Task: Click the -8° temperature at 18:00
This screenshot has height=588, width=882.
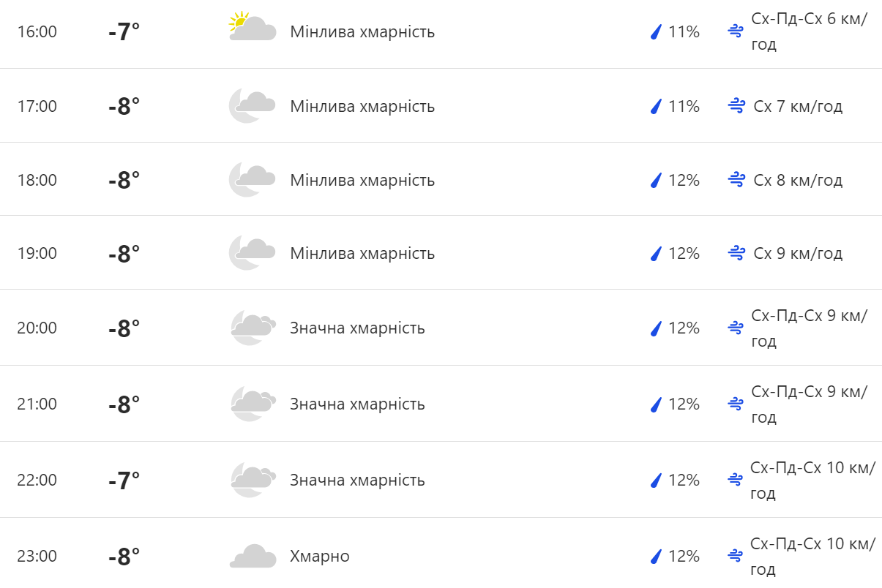Action: coord(124,180)
